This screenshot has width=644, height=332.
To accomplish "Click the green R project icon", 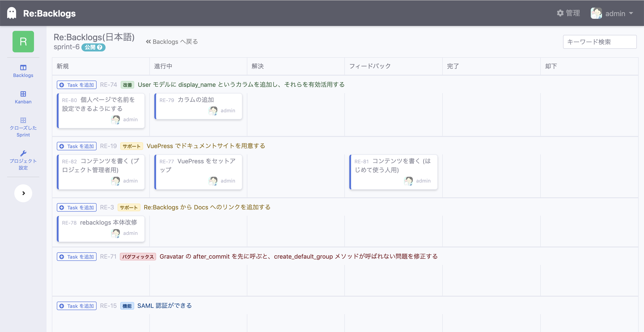I will [x=23, y=42].
